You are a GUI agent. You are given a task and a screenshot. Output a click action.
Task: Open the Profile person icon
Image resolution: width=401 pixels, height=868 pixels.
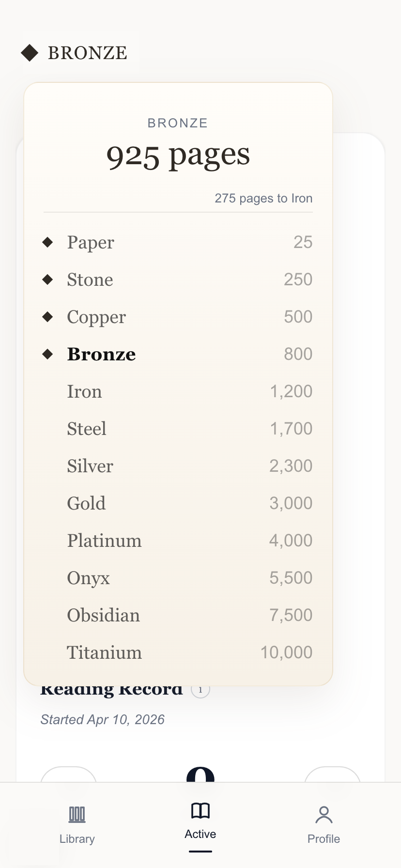pos(324,815)
